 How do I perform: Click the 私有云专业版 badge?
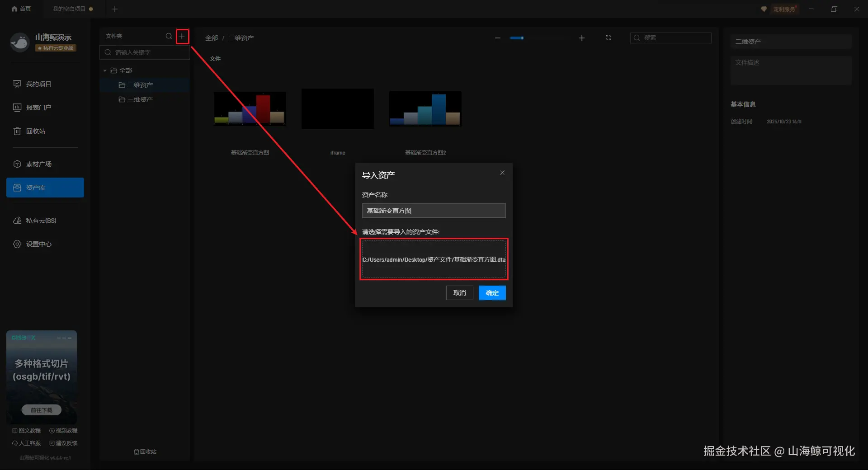[56, 48]
